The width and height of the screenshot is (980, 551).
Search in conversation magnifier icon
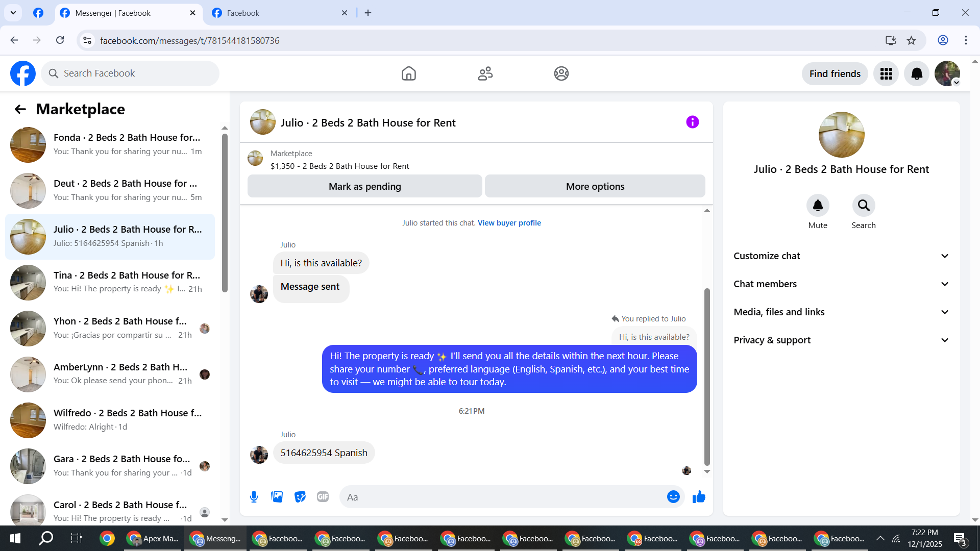[x=864, y=206]
